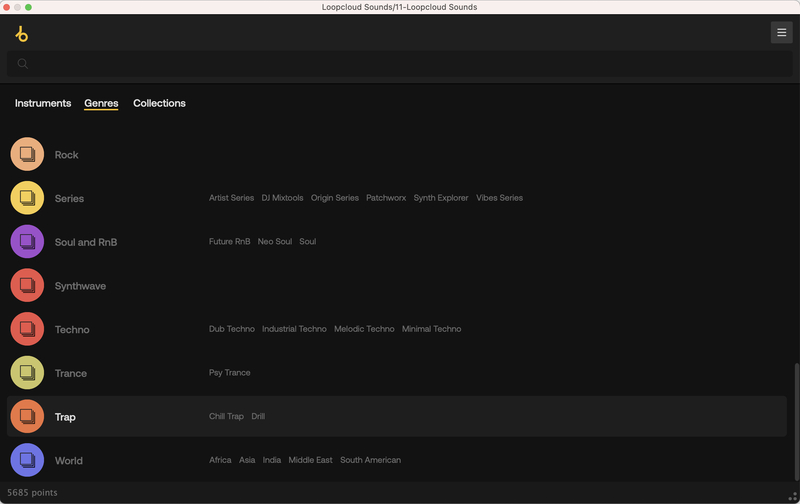Screen dimensions: 800x504
Task: Select the purple Soul and RnB icon
Action: (x=27, y=242)
